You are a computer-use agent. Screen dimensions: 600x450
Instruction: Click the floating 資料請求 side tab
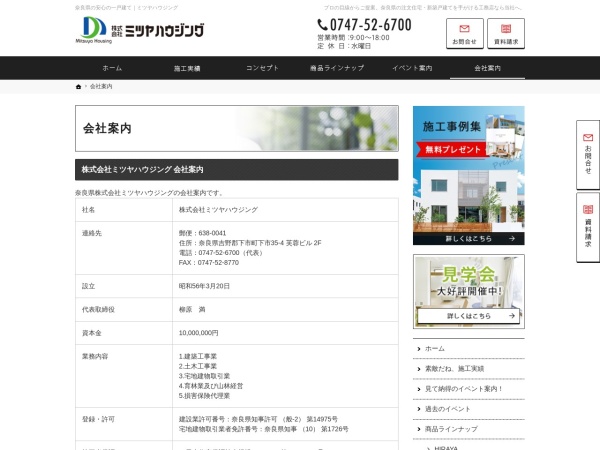(x=588, y=228)
